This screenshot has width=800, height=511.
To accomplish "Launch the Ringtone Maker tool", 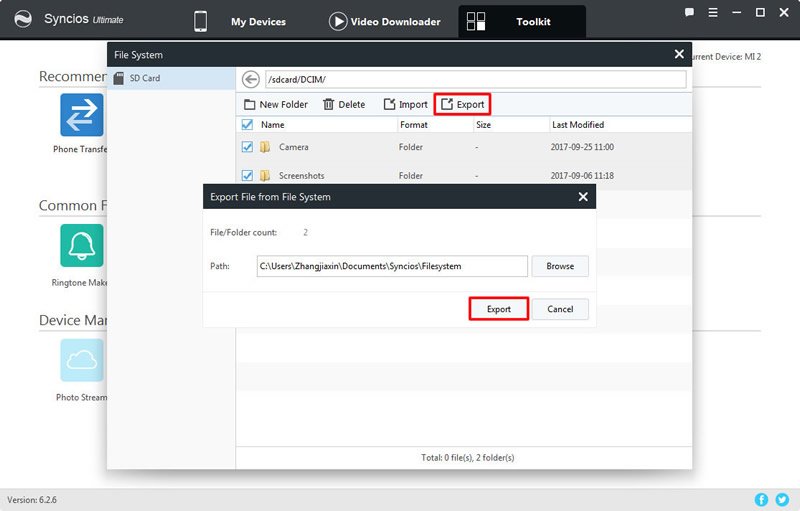I will point(82,245).
